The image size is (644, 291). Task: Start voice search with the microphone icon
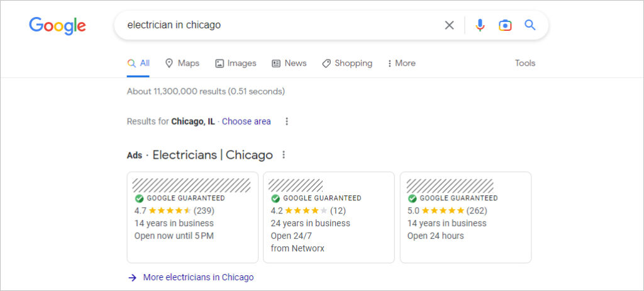pyautogui.click(x=480, y=25)
